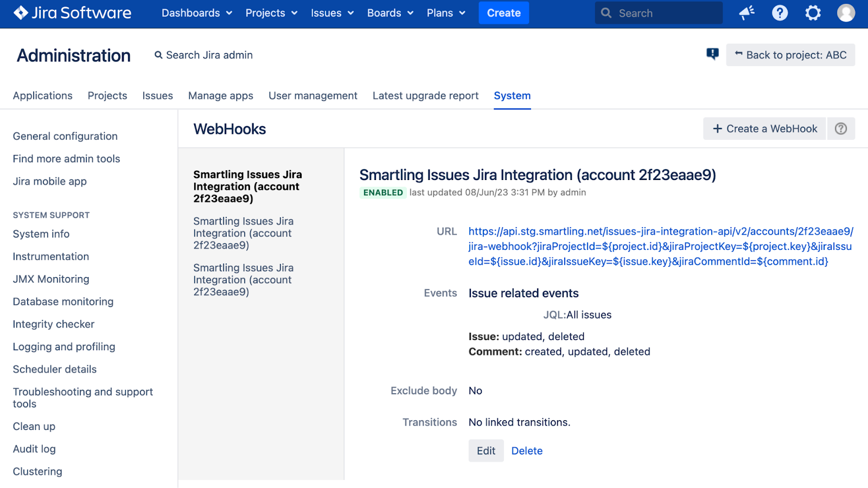Viewport: 868px width, 488px height.
Task: Click the feedback speech bubble icon
Action: tap(712, 54)
